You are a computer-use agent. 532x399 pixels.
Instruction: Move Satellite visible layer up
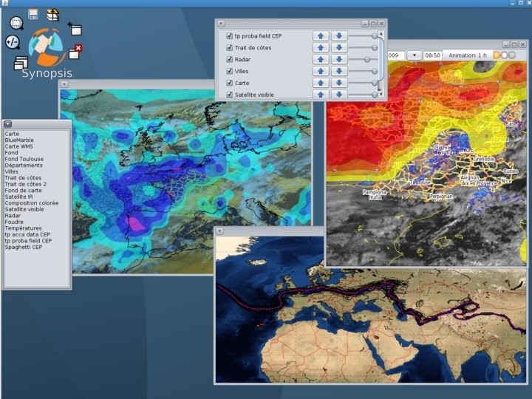click(321, 95)
